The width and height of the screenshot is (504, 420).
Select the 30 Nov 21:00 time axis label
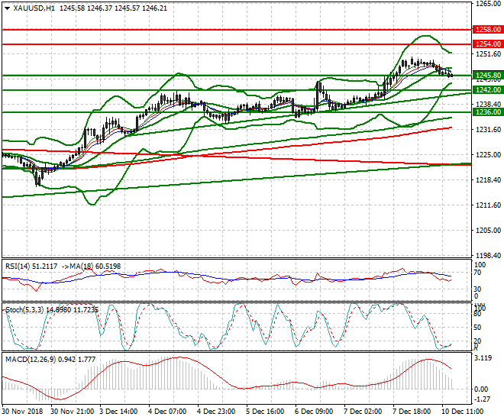coord(73,412)
